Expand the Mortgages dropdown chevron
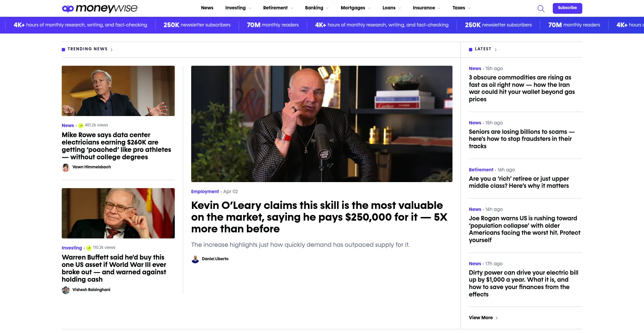Image resolution: width=644 pixels, height=333 pixels. pos(369,8)
